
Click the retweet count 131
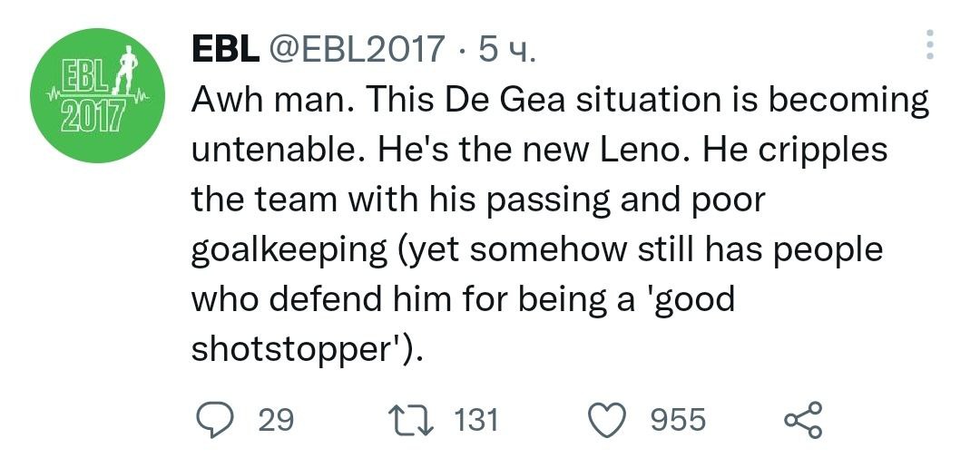tap(475, 420)
